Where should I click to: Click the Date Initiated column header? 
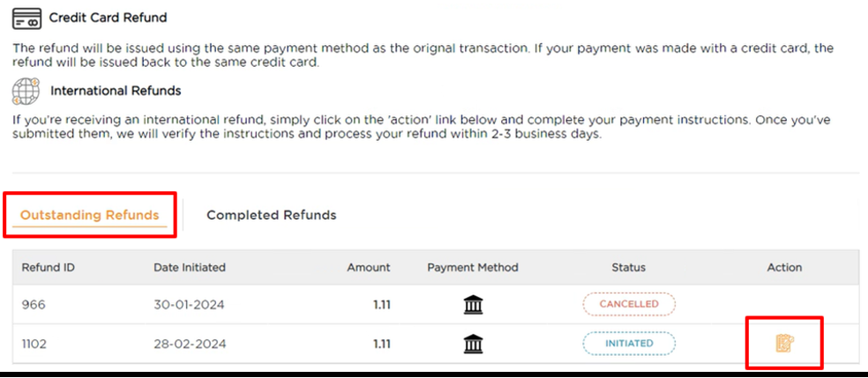coord(190,267)
